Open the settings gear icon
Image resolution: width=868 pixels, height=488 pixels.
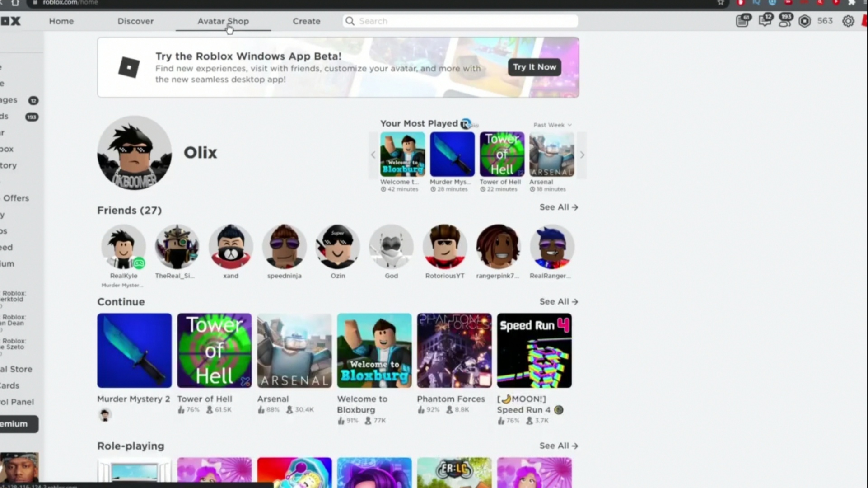click(848, 21)
